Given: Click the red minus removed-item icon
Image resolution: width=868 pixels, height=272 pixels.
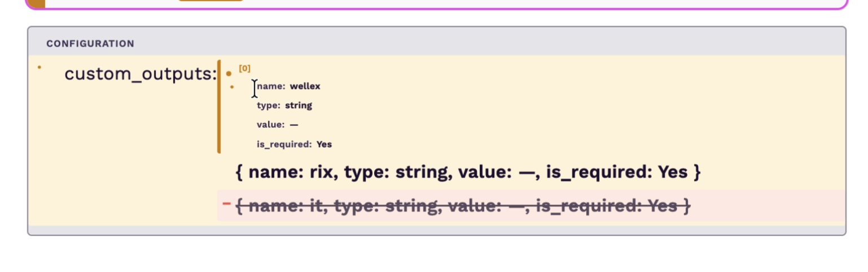Looking at the screenshot, I should click(226, 204).
